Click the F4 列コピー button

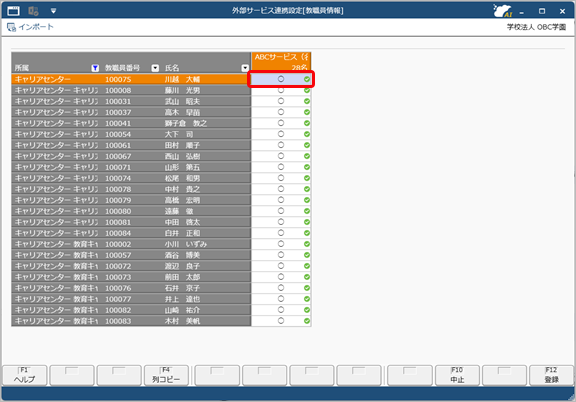point(166,375)
